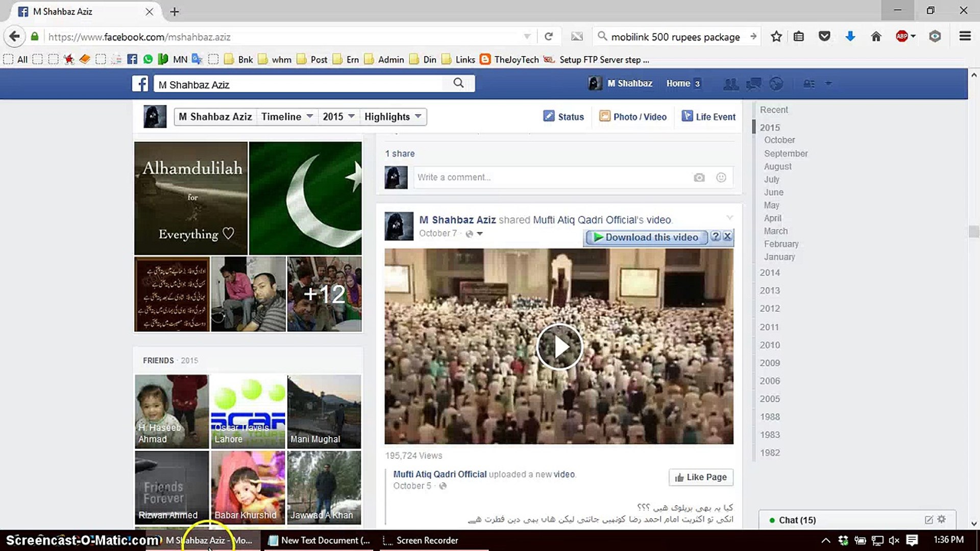Play the shared Mufti Atiq Qadri video

coord(559,346)
